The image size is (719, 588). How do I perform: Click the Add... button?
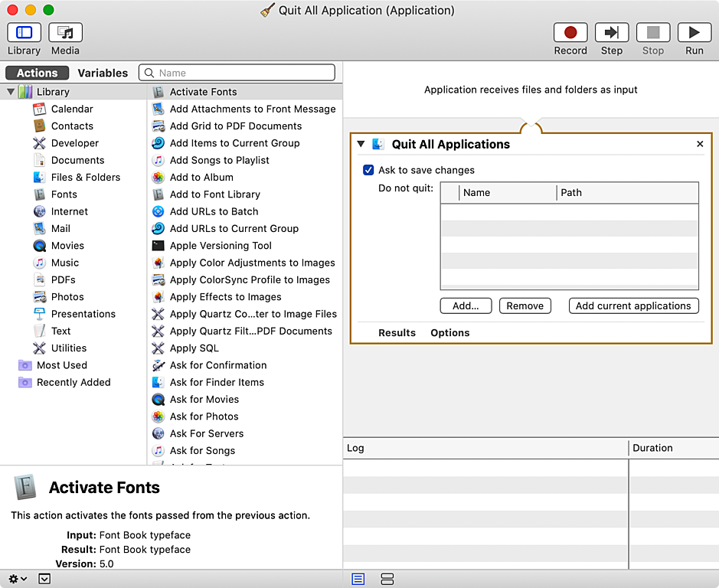pyautogui.click(x=466, y=305)
